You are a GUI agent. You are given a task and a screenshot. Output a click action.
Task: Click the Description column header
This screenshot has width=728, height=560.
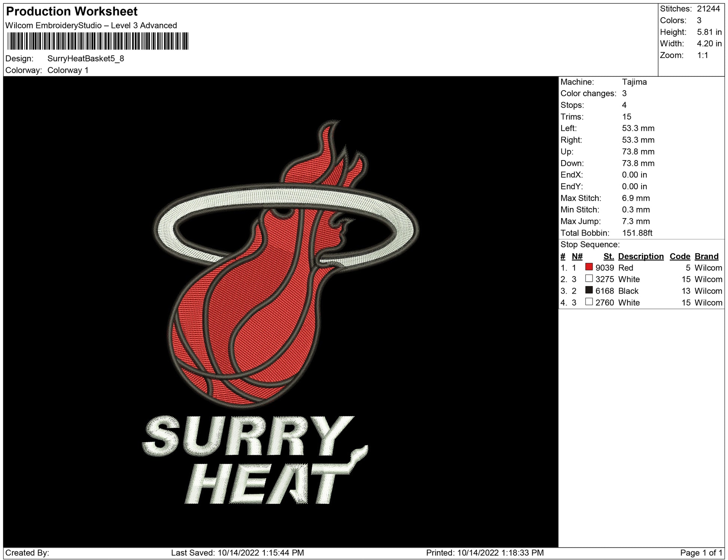pos(640,256)
